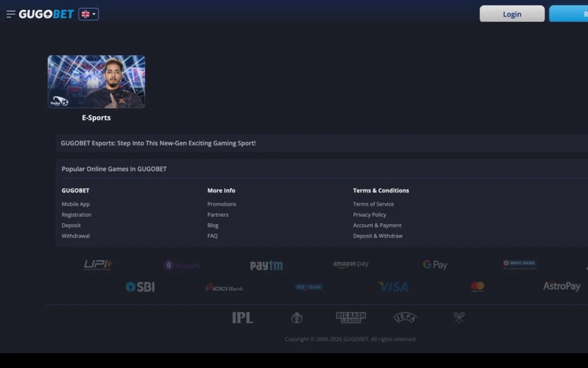
Task: Open the E-Sports thumbnail image
Action: (96, 82)
